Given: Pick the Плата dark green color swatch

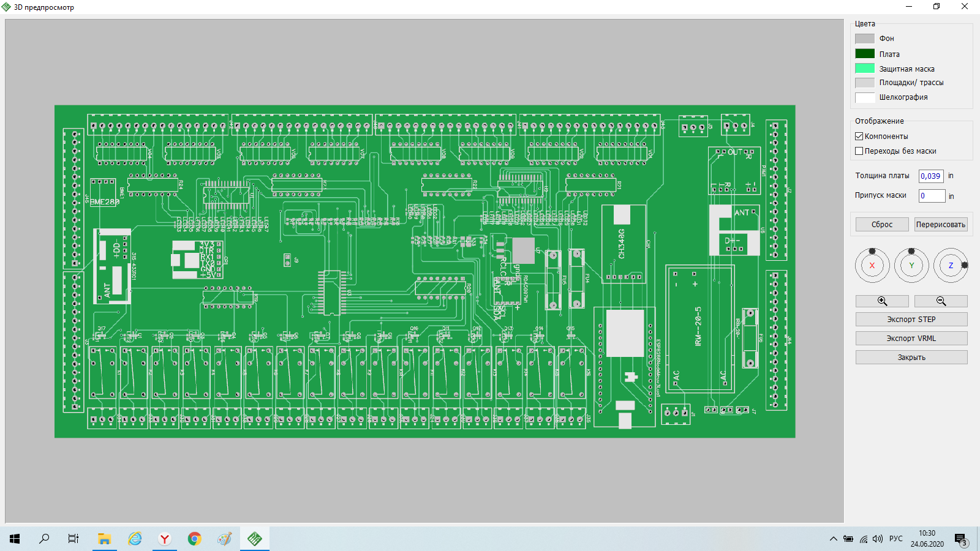Looking at the screenshot, I should [865, 54].
